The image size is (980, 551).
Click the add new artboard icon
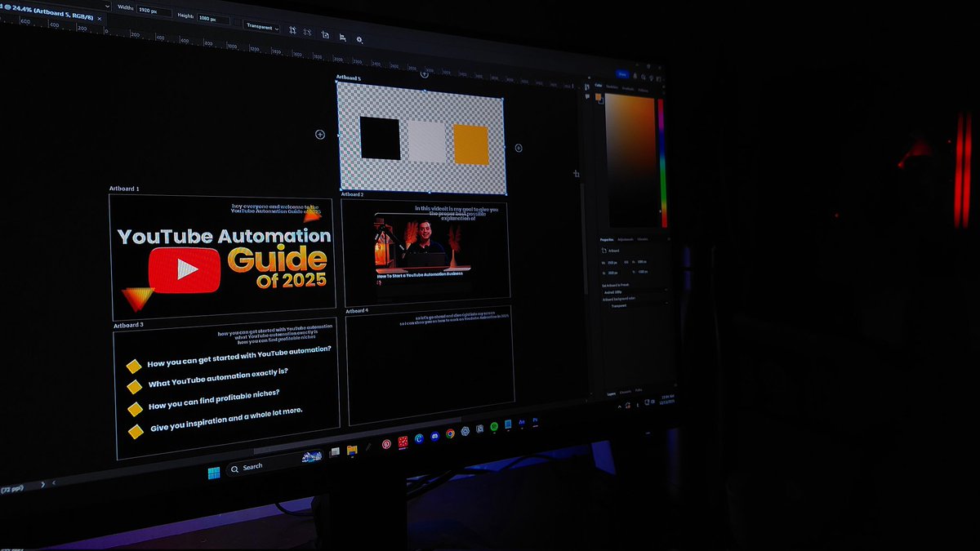pos(325,34)
